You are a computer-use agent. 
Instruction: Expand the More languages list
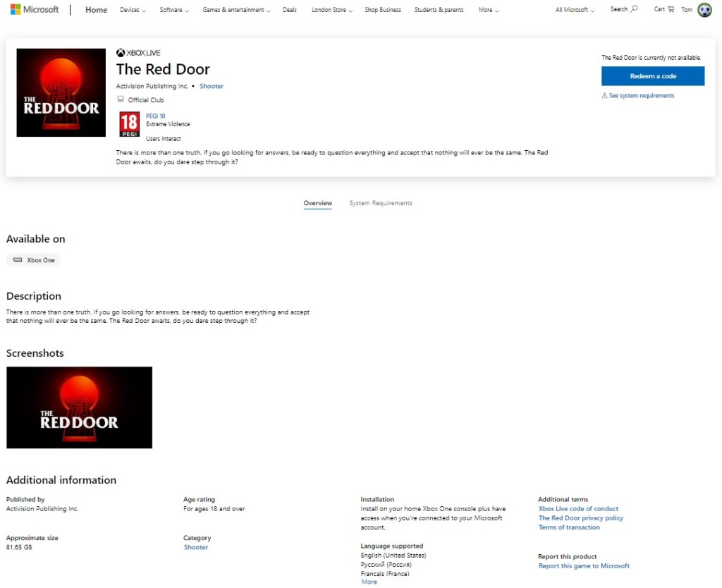(x=369, y=582)
